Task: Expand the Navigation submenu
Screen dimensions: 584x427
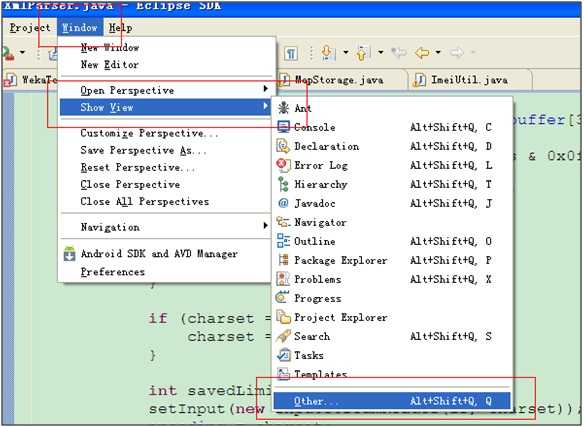Action: coord(166,227)
